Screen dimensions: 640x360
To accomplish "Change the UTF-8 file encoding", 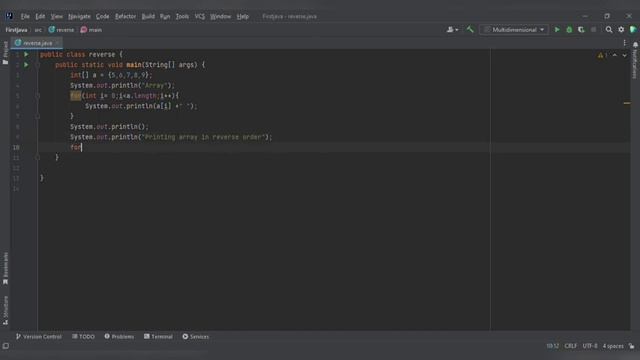I will [x=590, y=346].
